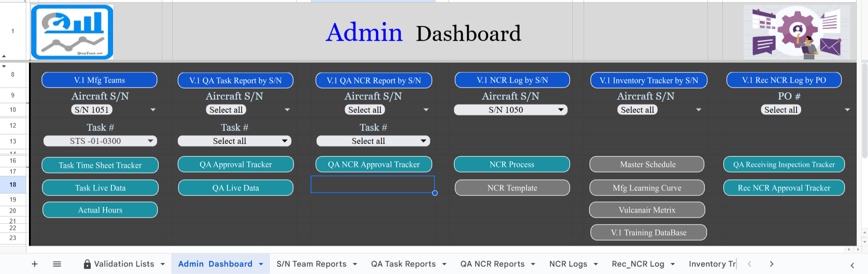868x274 pixels.
Task: Open the S/N 1050 aircraft dropdown
Action: click(561, 110)
